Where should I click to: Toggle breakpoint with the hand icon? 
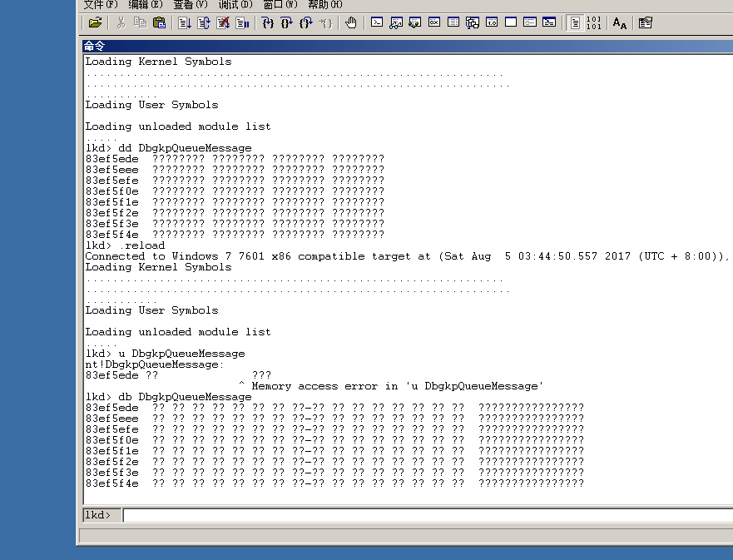coord(350,22)
